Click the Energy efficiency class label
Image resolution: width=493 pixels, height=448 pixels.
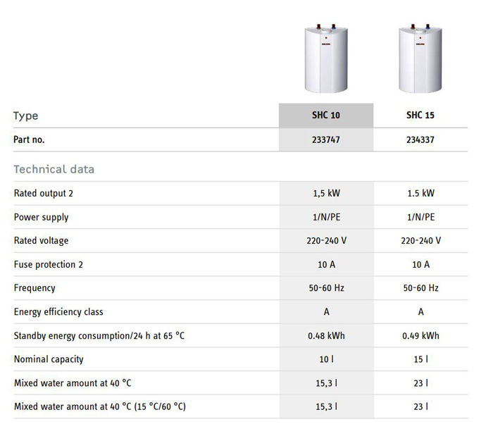click(x=57, y=311)
